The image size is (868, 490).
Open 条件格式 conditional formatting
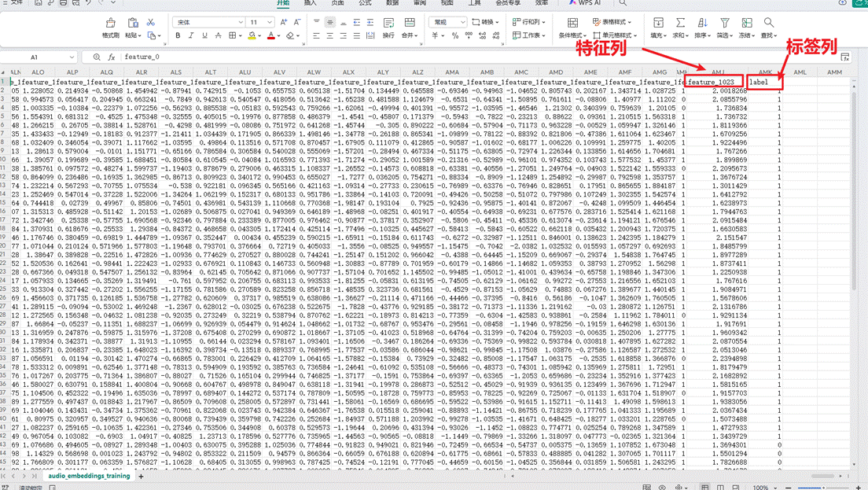pos(573,28)
